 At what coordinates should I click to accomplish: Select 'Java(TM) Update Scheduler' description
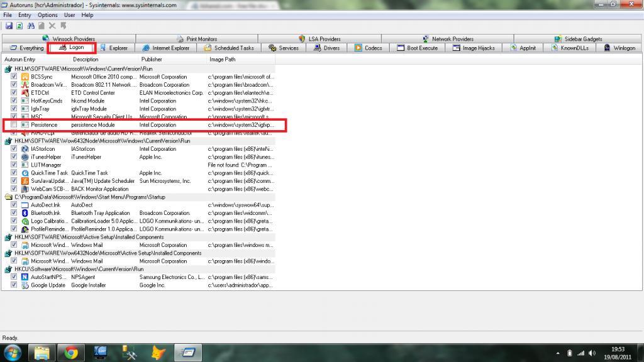(x=103, y=181)
